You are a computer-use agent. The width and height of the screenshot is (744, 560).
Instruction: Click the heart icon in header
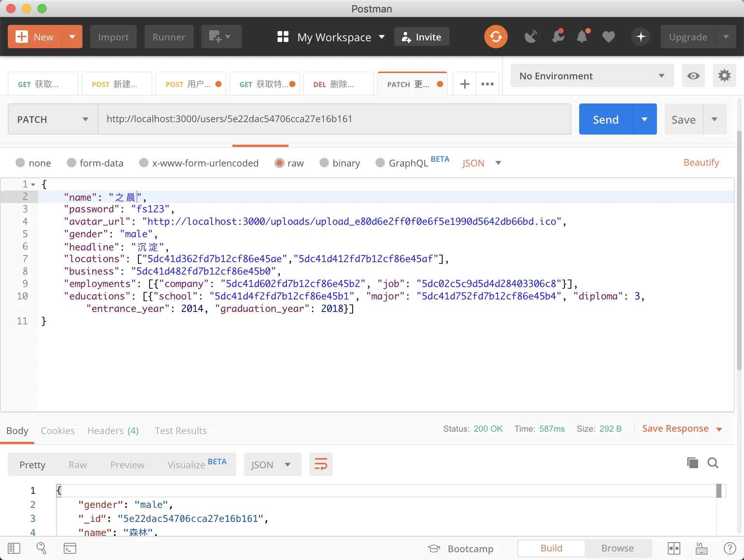coord(609,37)
